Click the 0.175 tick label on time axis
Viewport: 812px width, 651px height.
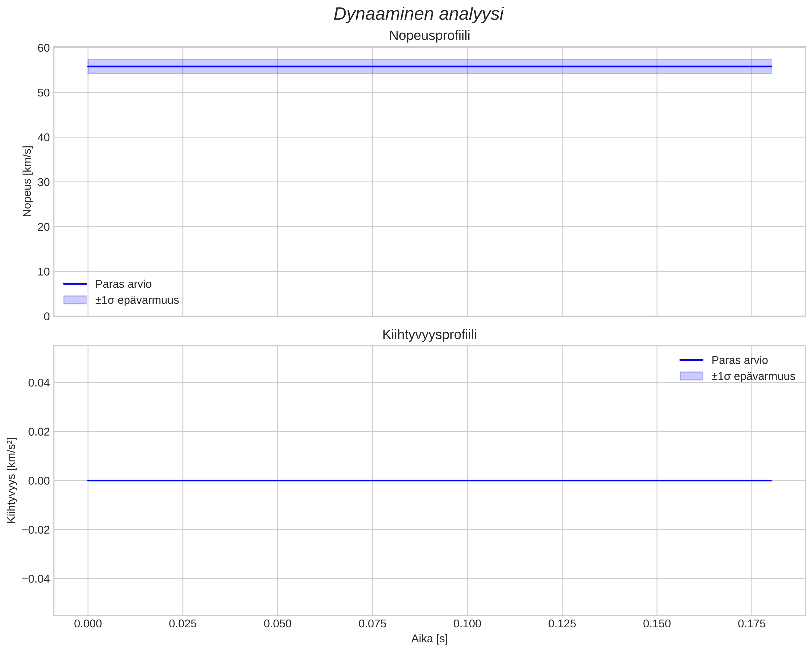coord(751,624)
